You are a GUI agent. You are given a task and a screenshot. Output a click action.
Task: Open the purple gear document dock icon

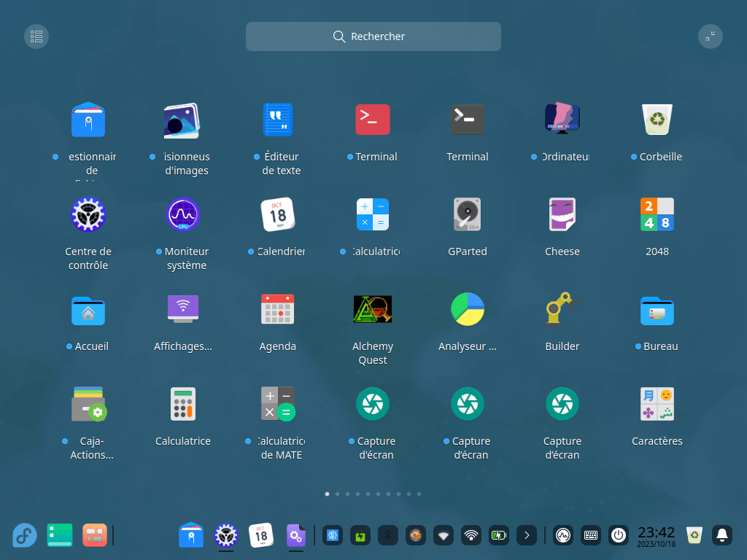coord(296,535)
